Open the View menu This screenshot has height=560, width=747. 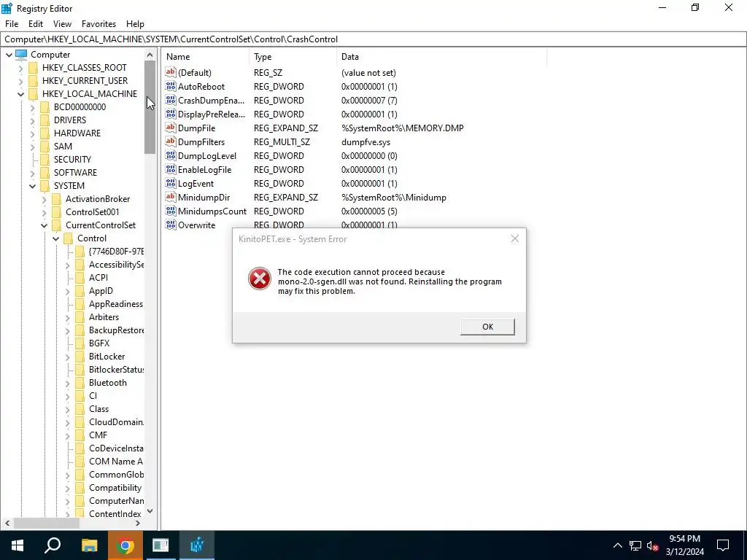click(x=62, y=24)
